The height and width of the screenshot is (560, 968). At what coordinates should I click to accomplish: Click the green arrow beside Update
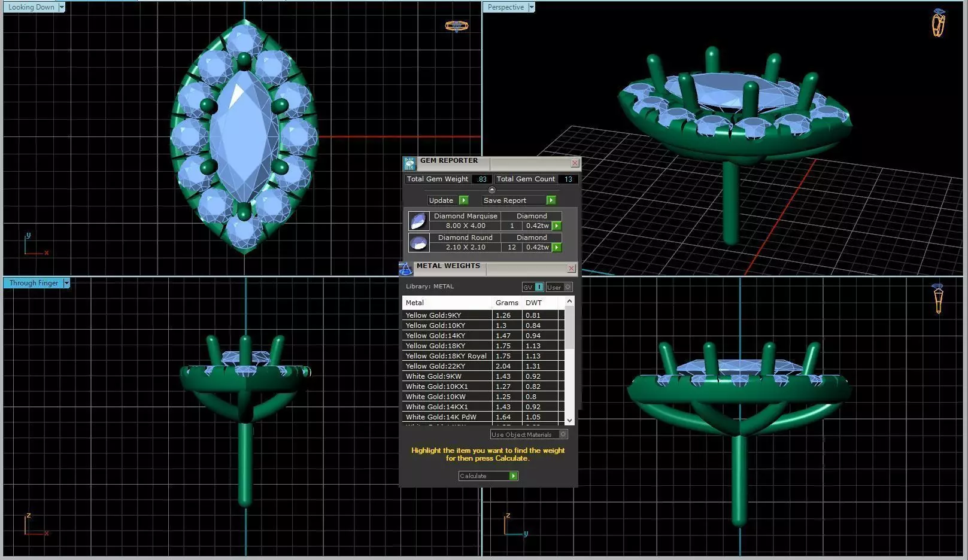(x=463, y=200)
